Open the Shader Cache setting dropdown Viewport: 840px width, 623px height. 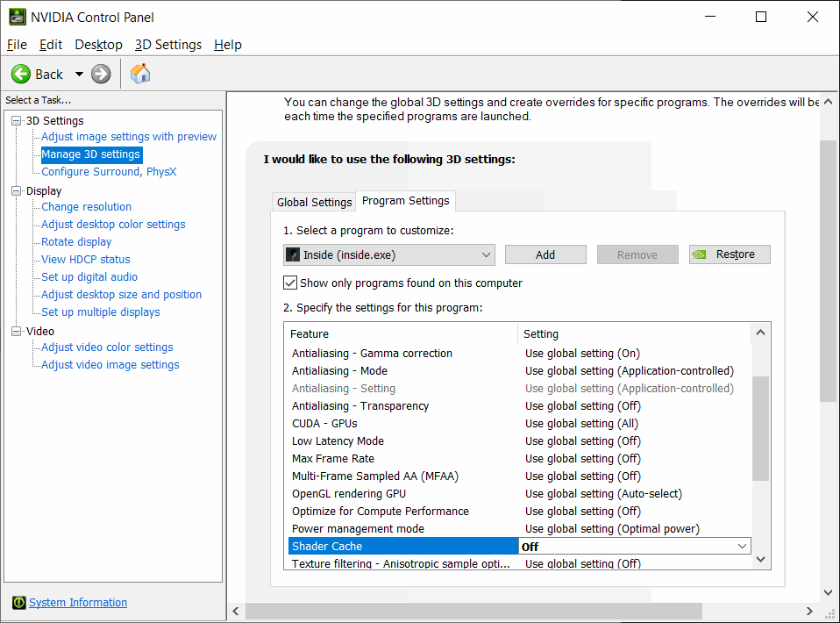click(742, 547)
